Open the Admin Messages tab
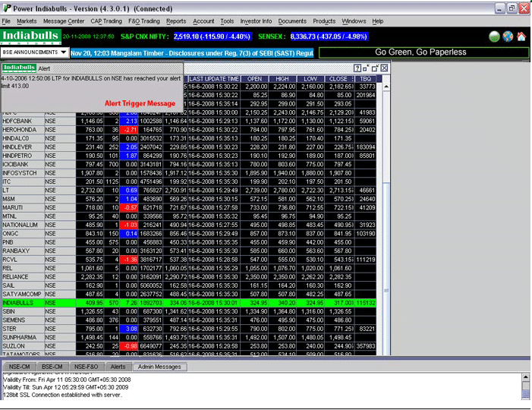This screenshot has height=410, width=532. pos(159,367)
